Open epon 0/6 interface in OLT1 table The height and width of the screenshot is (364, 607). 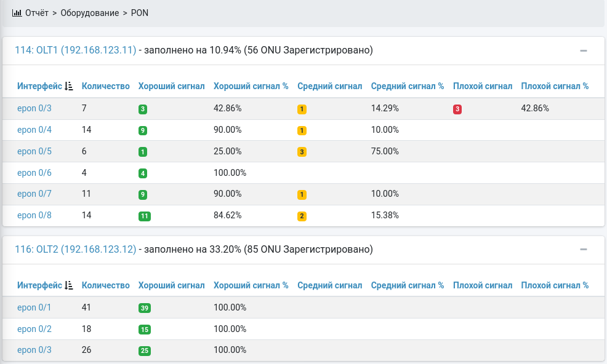[x=34, y=173]
